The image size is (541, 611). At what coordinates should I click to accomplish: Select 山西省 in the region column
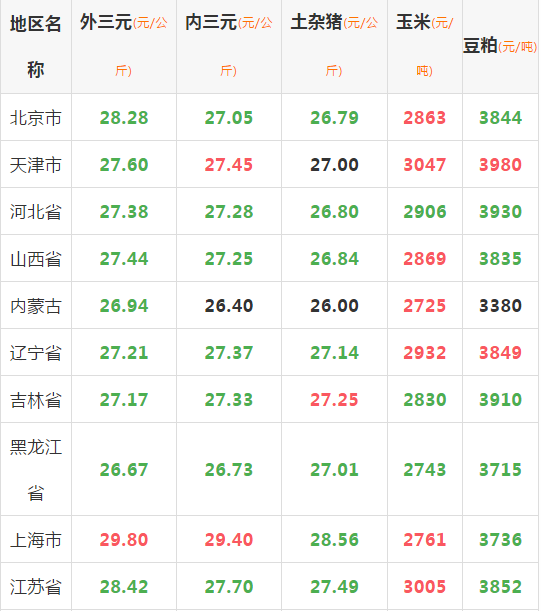point(36,259)
